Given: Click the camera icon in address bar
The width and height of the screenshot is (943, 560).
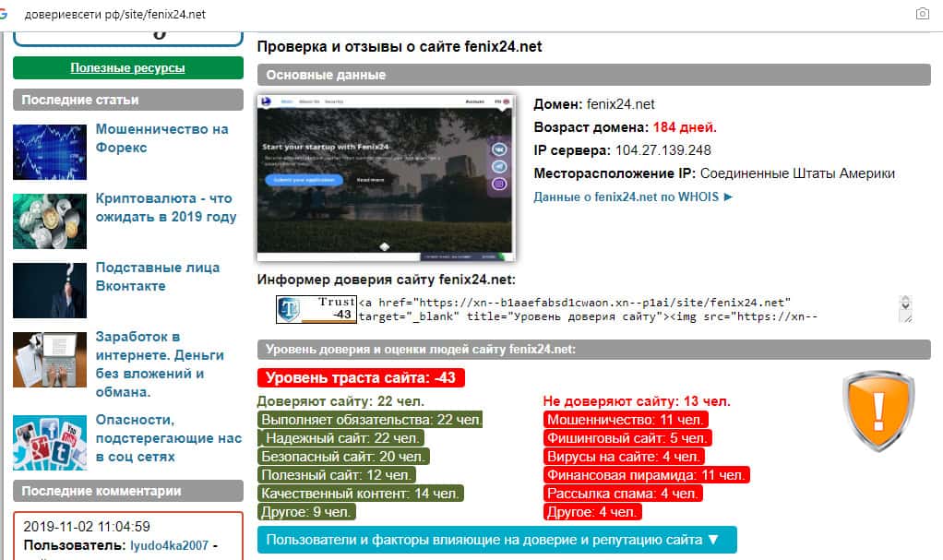Looking at the screenshot, I should point(922,14).
